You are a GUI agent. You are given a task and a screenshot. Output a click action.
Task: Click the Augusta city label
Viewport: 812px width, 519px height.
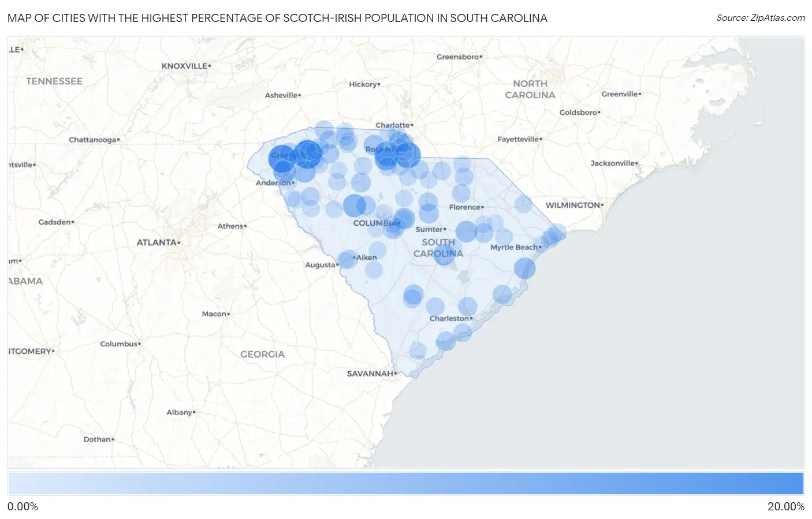click(x=320, y=265)
